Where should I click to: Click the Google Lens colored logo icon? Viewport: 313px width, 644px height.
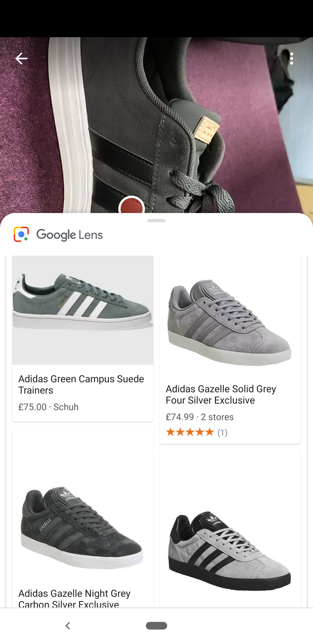pyautogui.click(x=21, y=234)
